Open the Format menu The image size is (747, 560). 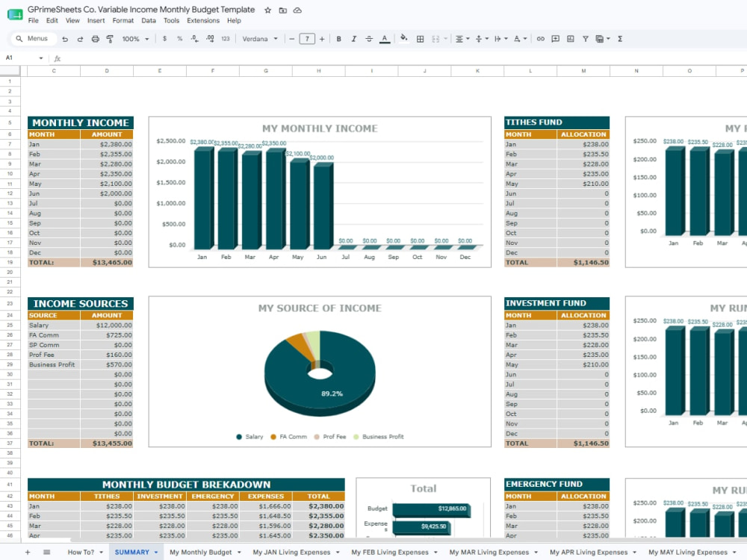click(123, 20)
